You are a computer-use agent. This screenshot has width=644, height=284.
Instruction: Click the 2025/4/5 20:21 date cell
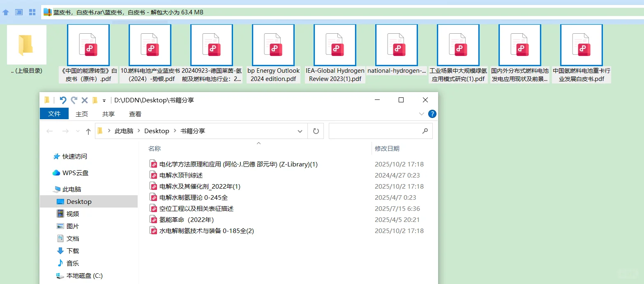[x=397, y=219]
